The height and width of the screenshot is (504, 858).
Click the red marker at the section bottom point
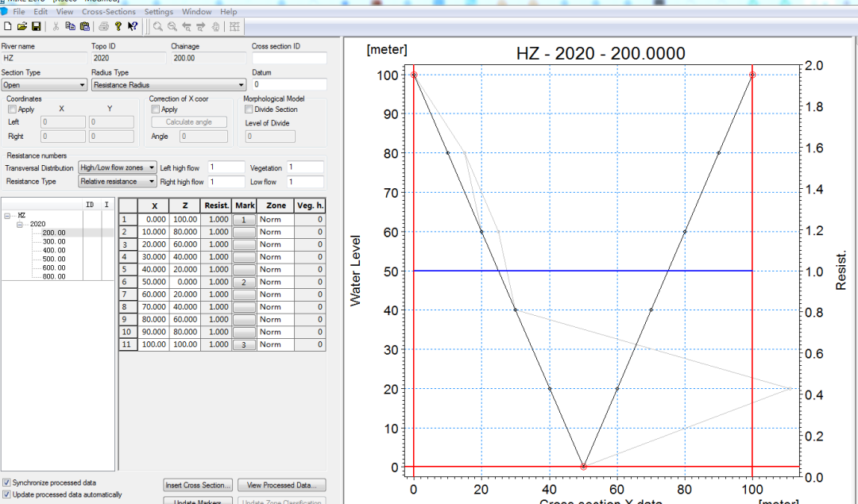pos(583,467)
